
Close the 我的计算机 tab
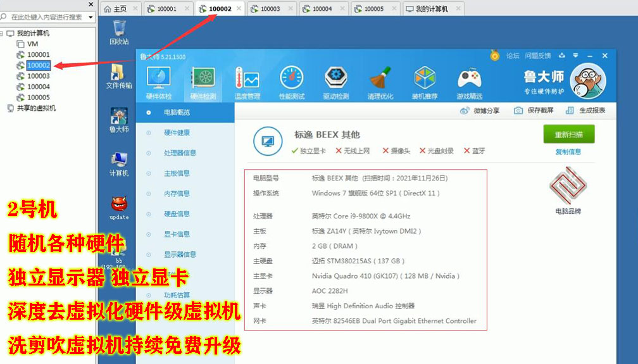tap(458, 9)
